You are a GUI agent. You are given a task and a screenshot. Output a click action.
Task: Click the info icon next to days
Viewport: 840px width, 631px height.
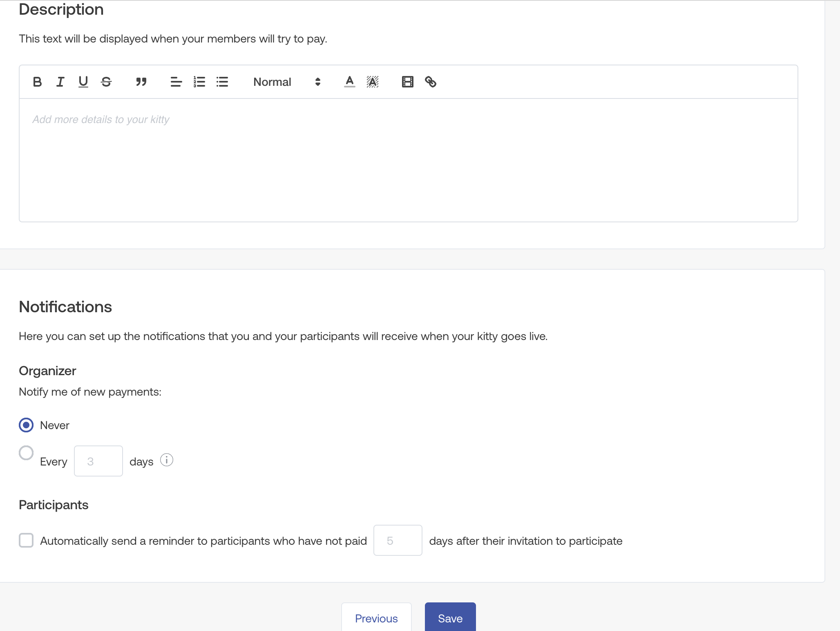tap(167, 460)
